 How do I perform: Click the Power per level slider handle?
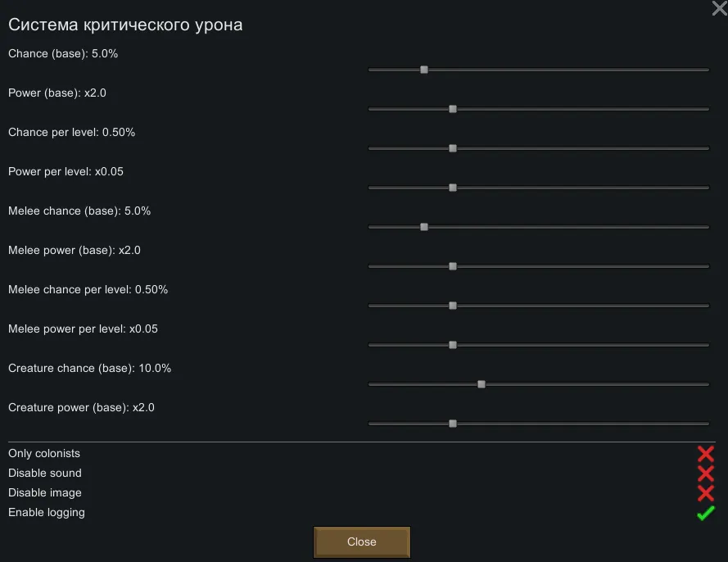pos(453,188)
